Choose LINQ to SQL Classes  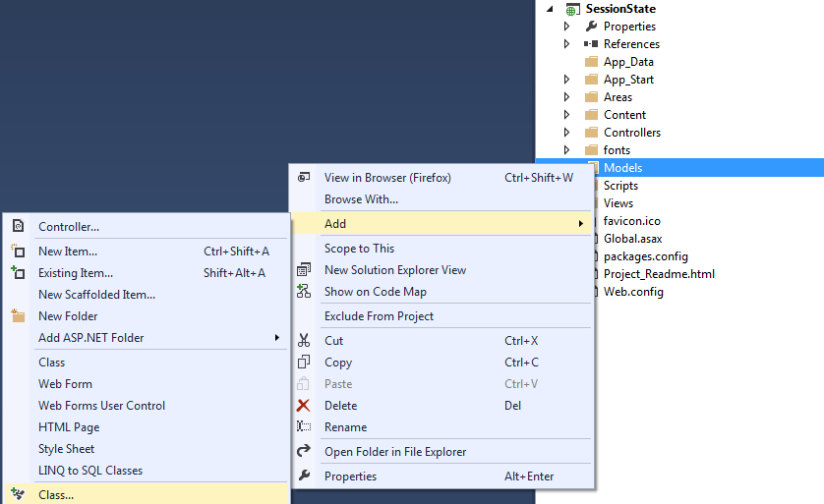pos(90,471)
